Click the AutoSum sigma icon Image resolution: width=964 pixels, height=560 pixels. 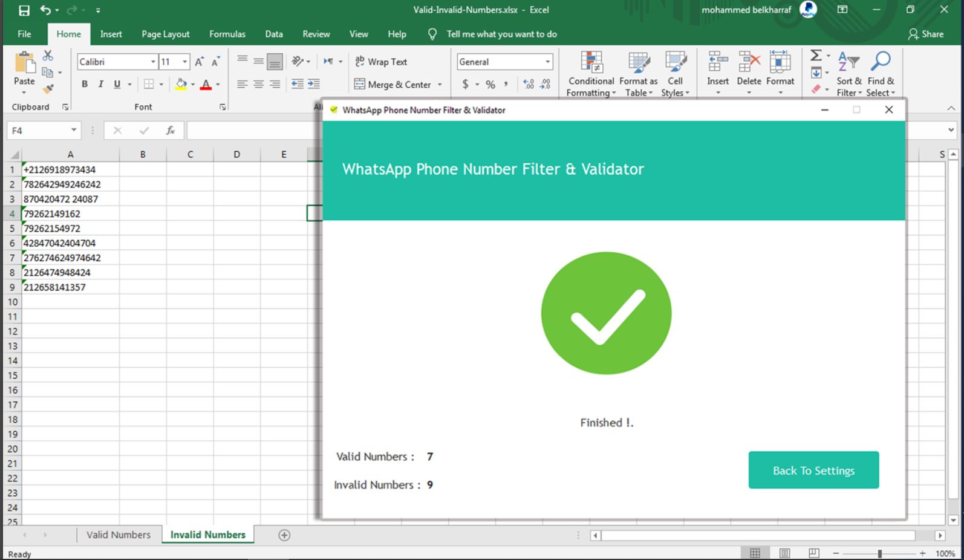(816, 56)
